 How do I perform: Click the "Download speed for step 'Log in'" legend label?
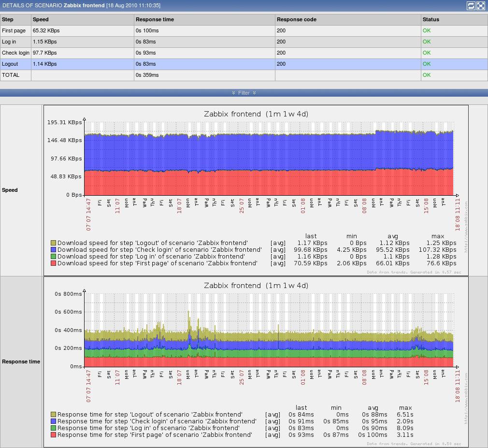(x=151, y=257)
